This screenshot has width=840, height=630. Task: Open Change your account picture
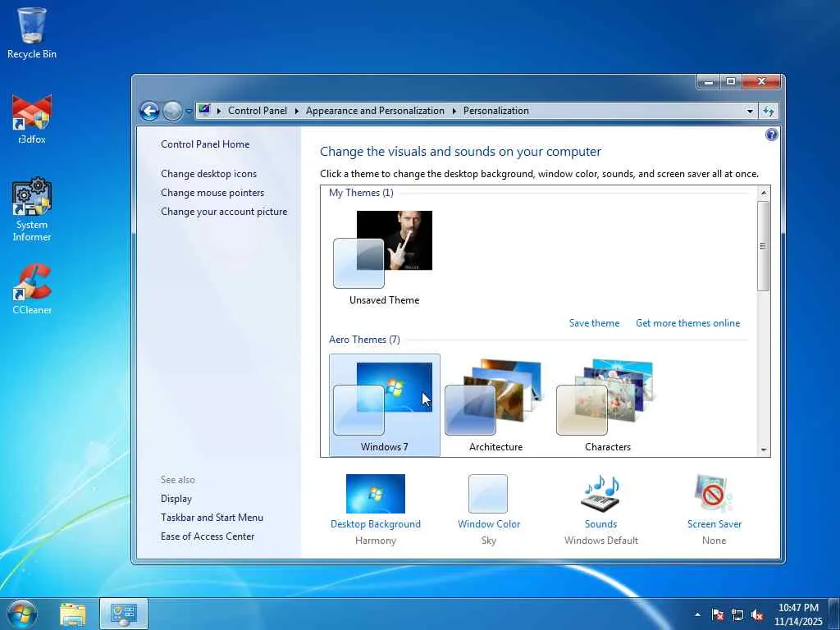point(224,212)
